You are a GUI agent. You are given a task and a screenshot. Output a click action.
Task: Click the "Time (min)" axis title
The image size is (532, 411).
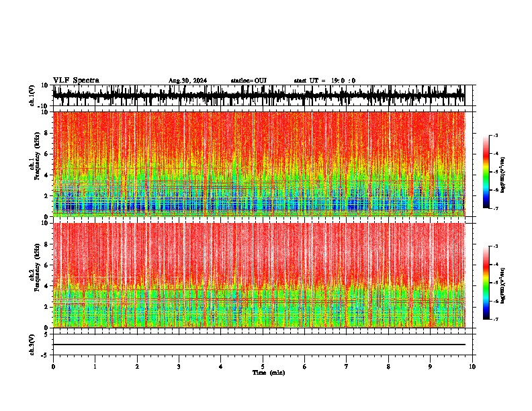(x=269, y=373)
